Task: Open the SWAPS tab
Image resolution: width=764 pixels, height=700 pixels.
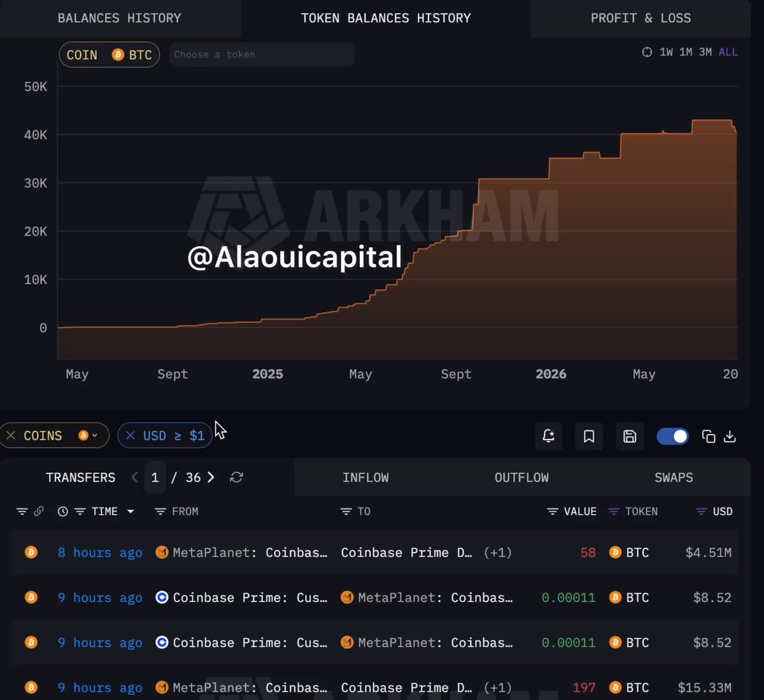Action: tap(674, 477)
